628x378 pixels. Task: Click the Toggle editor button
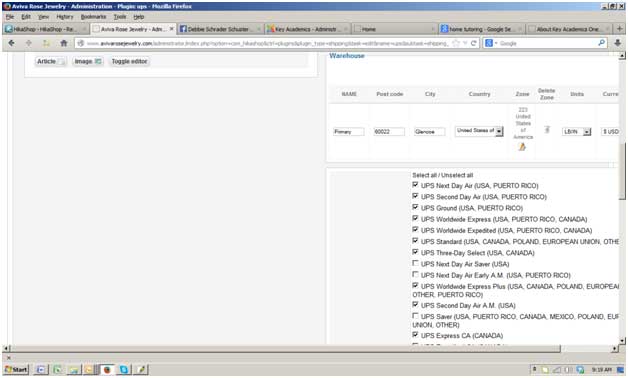tap(129, 61)
